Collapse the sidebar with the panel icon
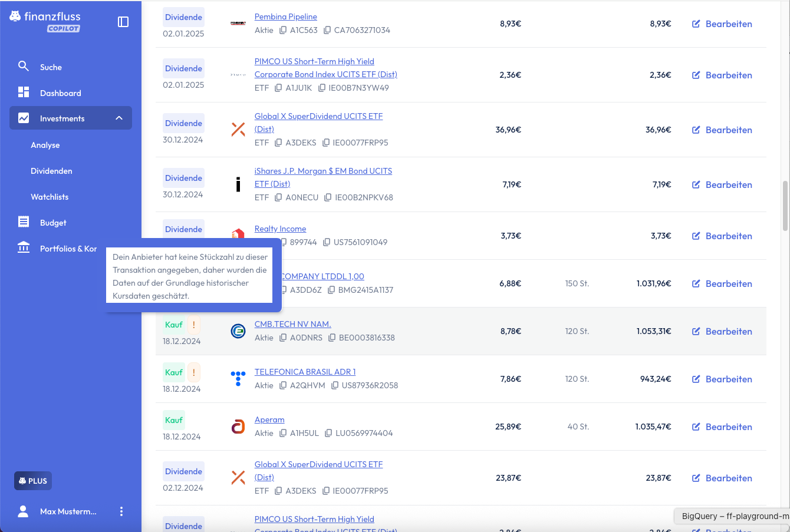 click(123, 22)
